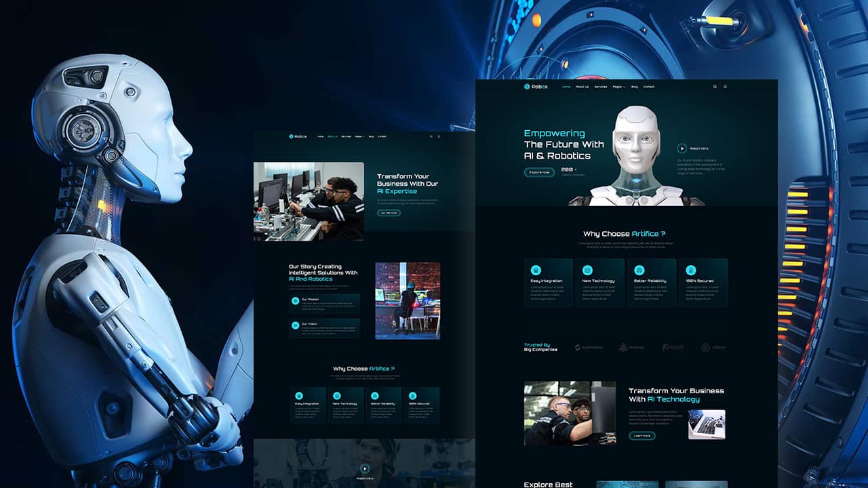This screenshot has height=488, width=868.
Task: Click the Robox logo in left mockup
Action: tap(297, 136)
